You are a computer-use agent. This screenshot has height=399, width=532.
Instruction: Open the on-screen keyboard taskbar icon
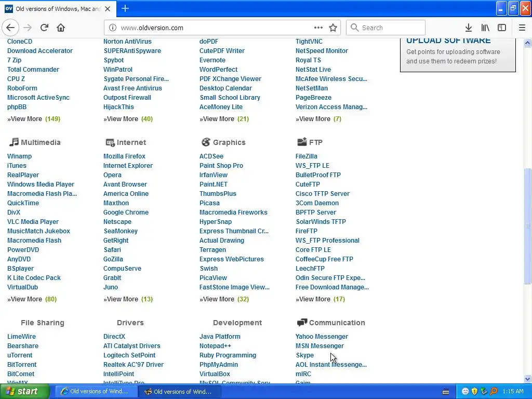pos(446,392)
